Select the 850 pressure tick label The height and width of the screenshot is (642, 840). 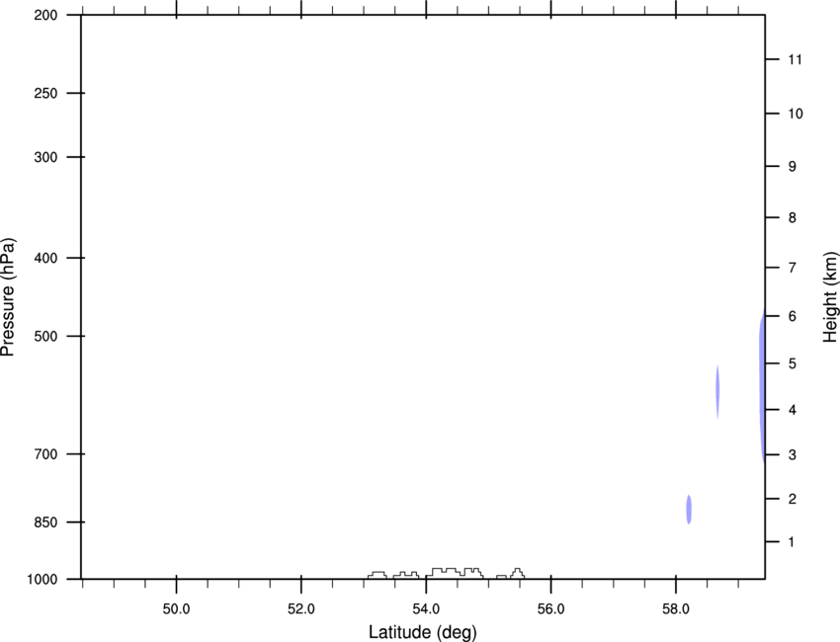pos(45,522)
